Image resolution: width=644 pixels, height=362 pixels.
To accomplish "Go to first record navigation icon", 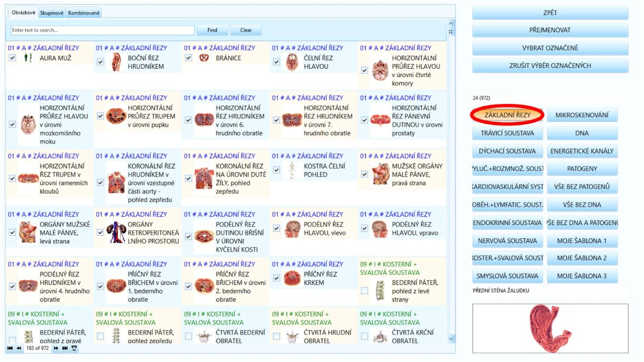I will 10,348.
